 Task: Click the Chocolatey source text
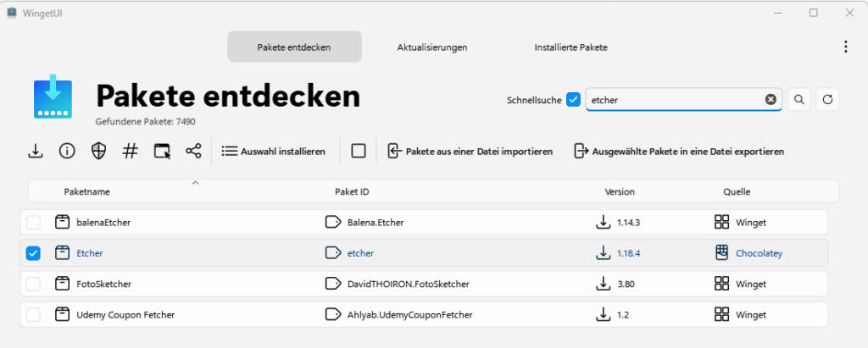(759, 253)
